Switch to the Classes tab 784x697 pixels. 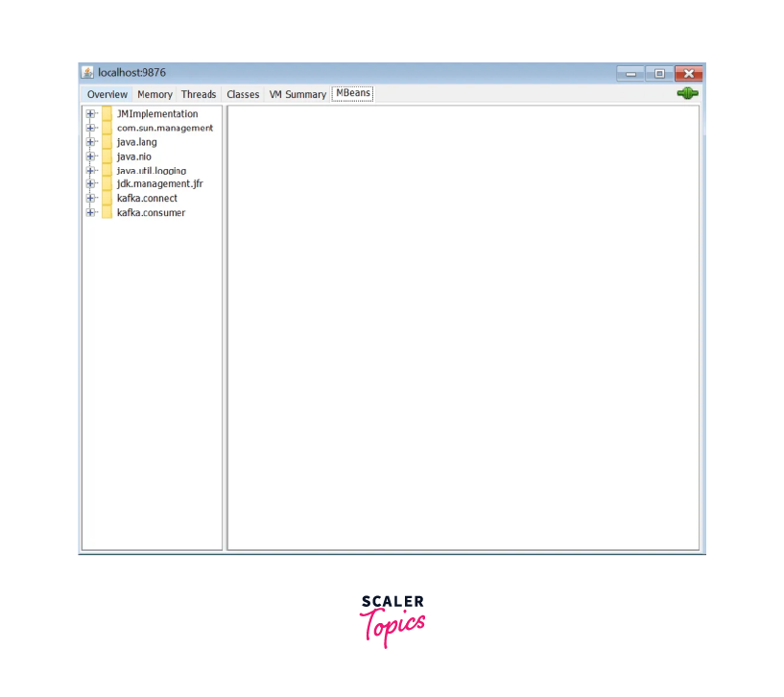click(x=243, y=95)
